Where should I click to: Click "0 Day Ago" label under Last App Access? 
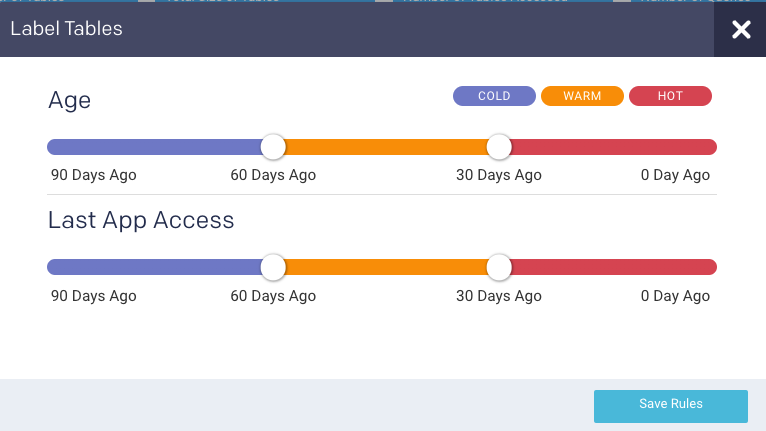[x=675, y=296]
